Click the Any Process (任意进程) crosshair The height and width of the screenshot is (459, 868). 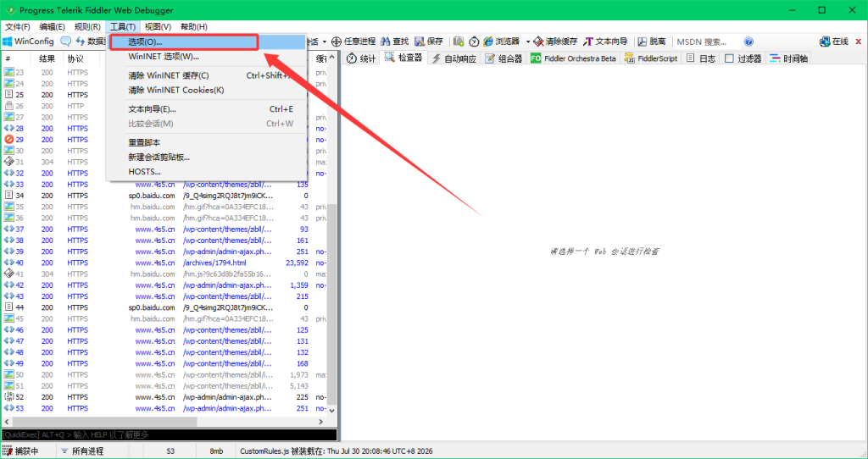(353, 41)
